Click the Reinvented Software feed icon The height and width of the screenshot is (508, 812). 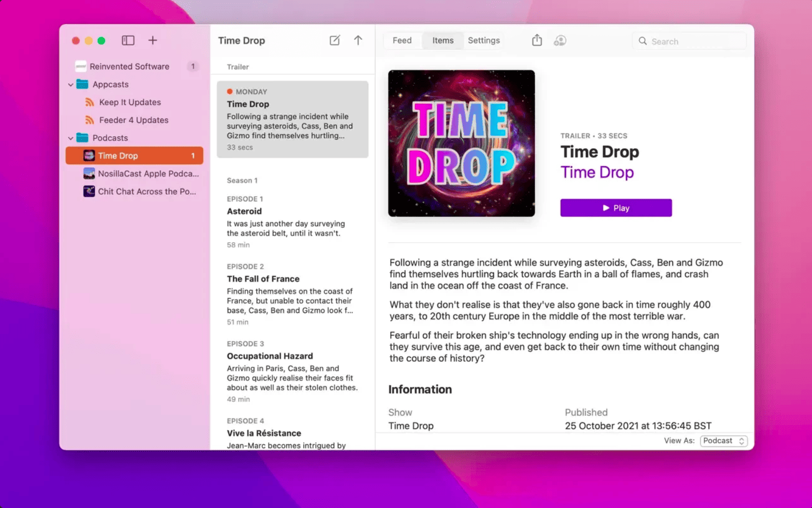(81, 66)
